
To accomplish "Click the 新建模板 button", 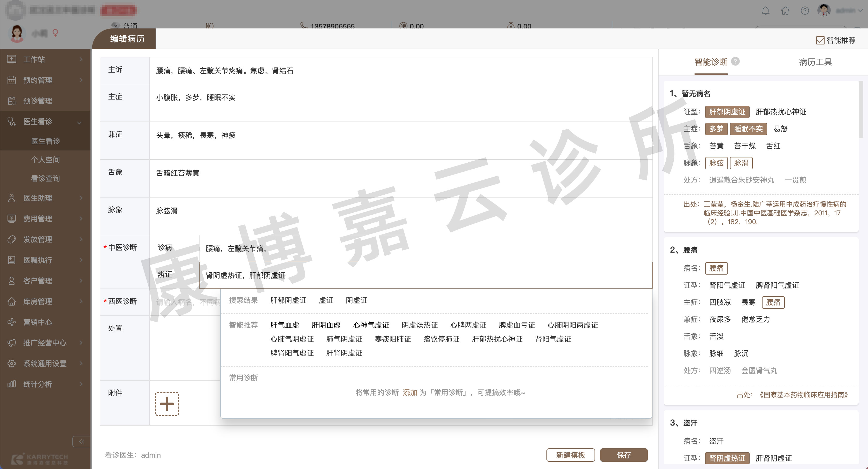I will (570, 455).
